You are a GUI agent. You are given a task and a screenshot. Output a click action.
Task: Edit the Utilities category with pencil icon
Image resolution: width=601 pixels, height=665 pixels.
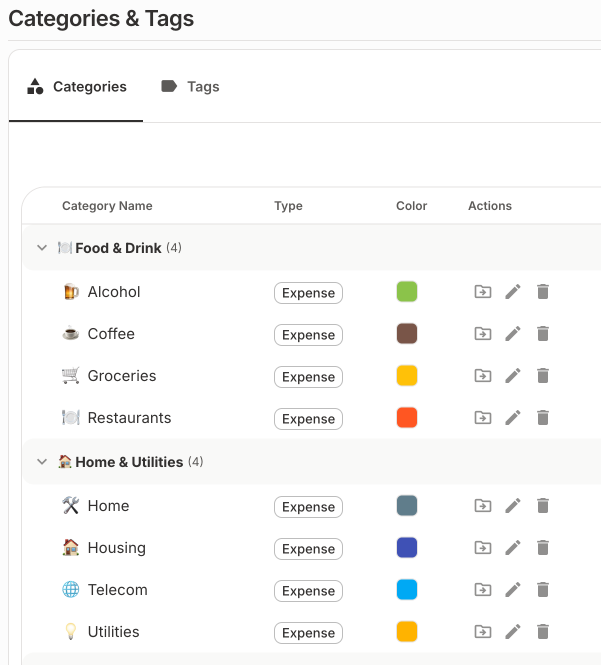(513, 631)
